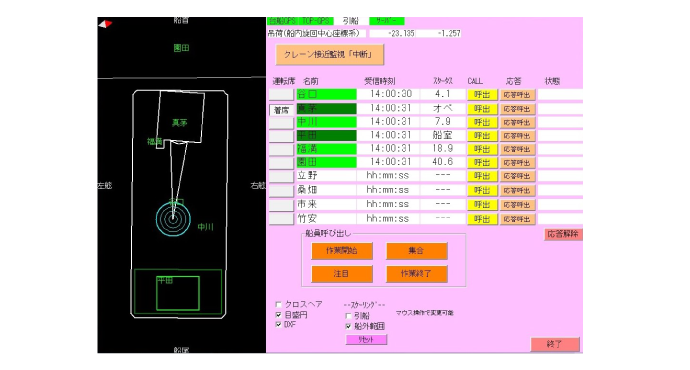690x370 pixels.
Task: Click the 着席 operator seat button
Action: click(281, 110)
